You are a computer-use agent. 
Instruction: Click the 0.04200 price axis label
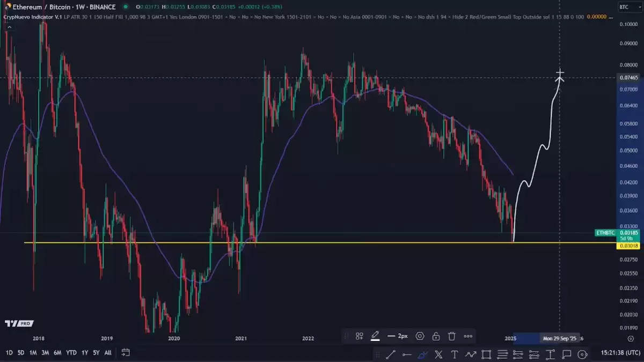pos(628,182)
